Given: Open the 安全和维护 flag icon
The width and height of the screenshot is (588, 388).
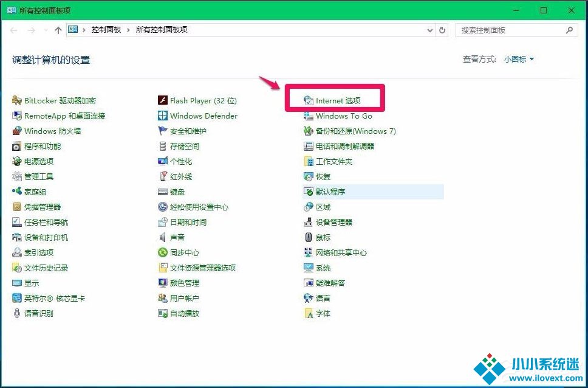Looking at the screenshot, I should [162, 131].
